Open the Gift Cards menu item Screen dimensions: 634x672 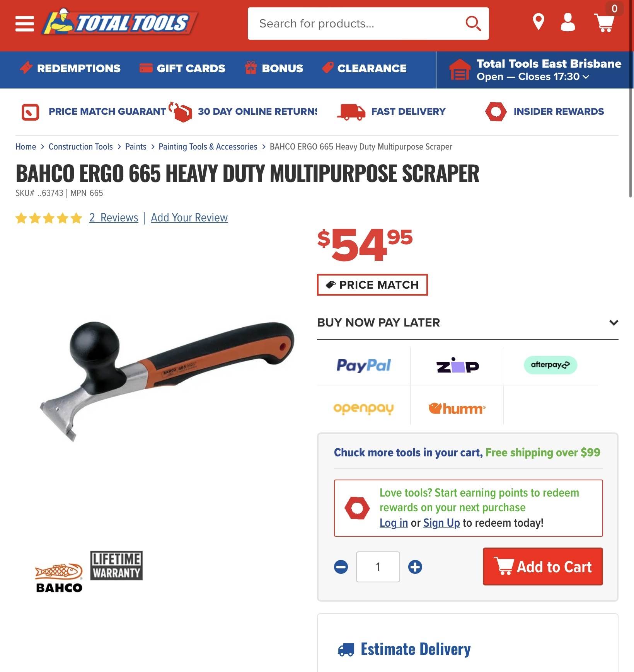[182, 68]
